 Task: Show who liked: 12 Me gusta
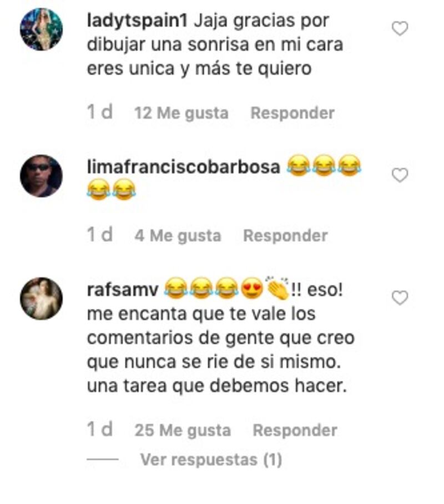[181, 113]
